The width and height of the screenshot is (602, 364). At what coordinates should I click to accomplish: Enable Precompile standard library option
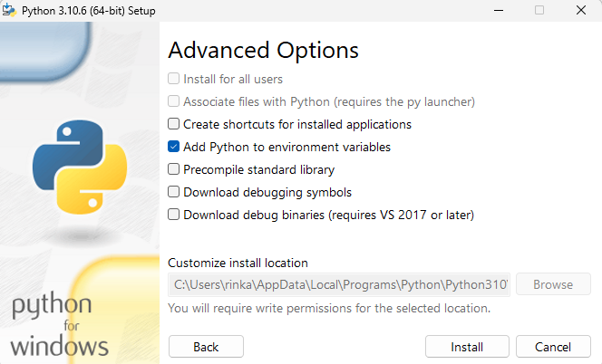click(x=174, y=169)
